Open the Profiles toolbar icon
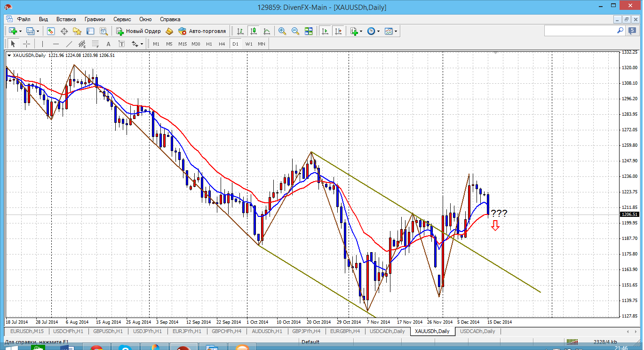Image resolution: width=644 pixels, height=350 pixels. (31, 31)
